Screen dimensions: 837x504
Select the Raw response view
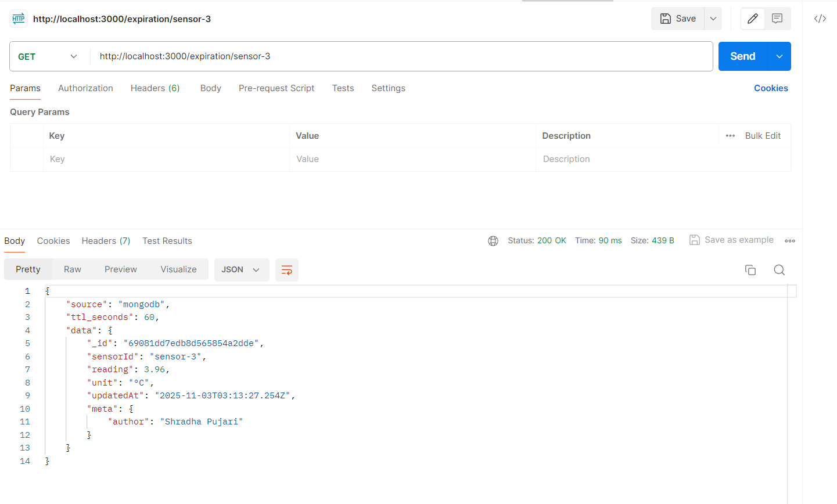click(73, 269)
